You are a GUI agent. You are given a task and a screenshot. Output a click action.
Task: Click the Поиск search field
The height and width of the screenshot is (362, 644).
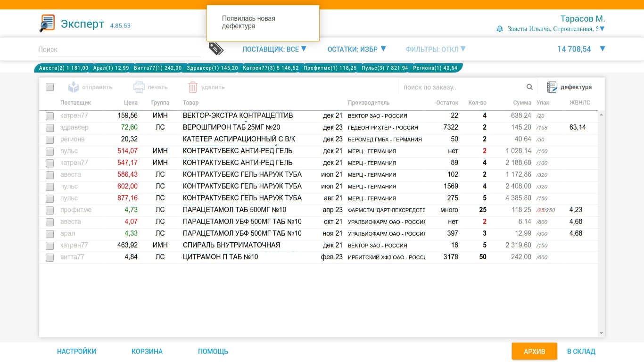(119, 49)
